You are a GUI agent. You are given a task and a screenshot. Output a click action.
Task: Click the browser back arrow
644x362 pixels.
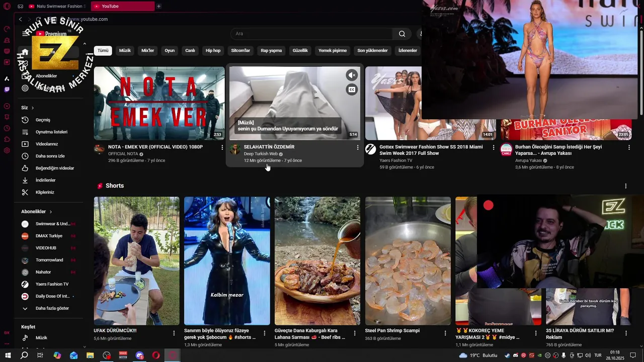click(20, 19)
